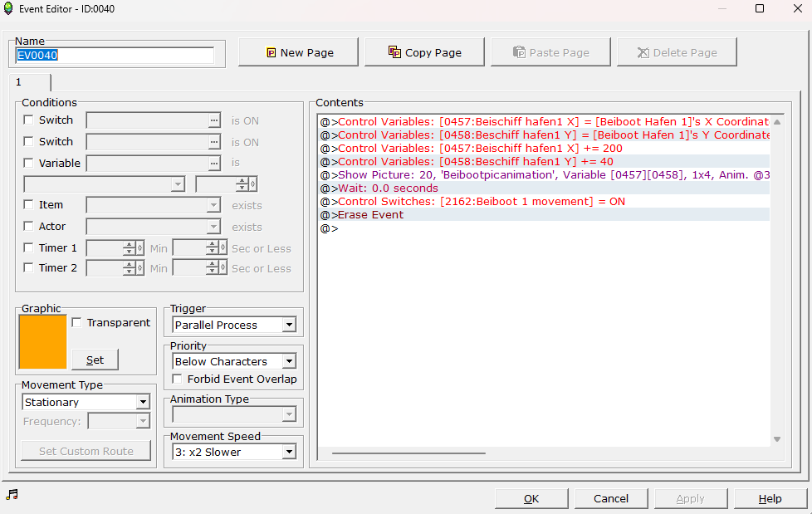This screenshot has width=812, height=514.
Task: Enable the first Switch condition checkbox
Action: [x=29, y=120]
